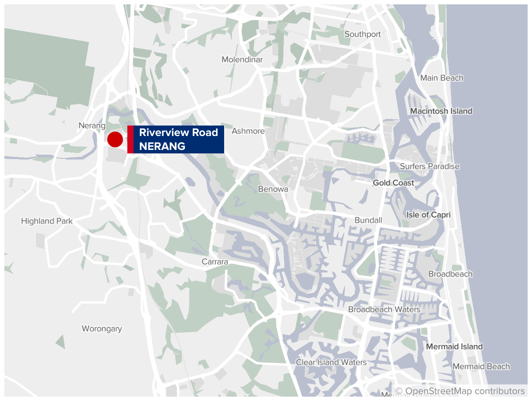This screenshot has width=532, height=401.
Task: Open the OpenStreetMap contributors attribution
Action: pos(460,391)
